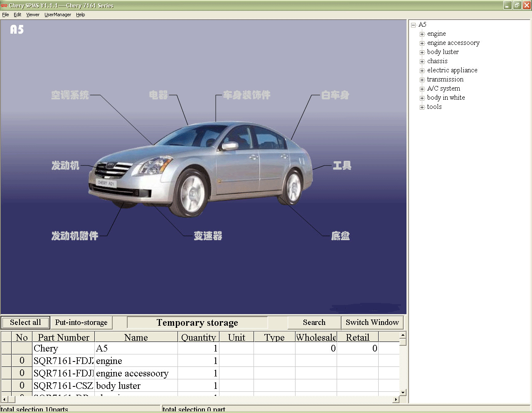Viewport: 532px width, 413px height.
Task: Open the File menu
Action: click(x=5, y=15)
